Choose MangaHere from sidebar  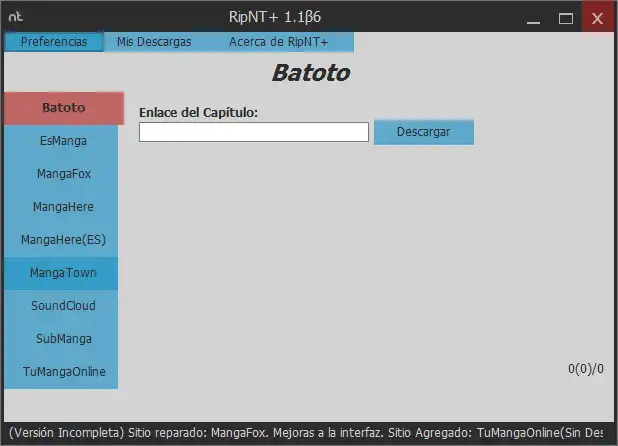coord(61,207)
